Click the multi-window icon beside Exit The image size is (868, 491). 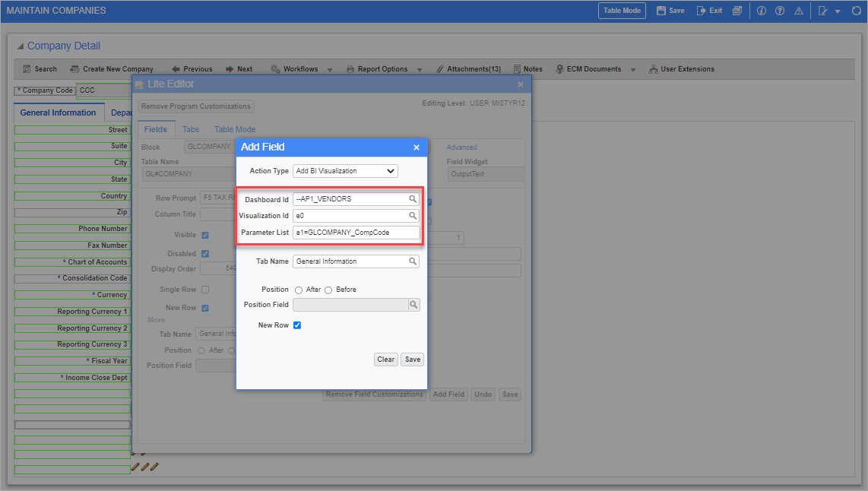point(737,11)
